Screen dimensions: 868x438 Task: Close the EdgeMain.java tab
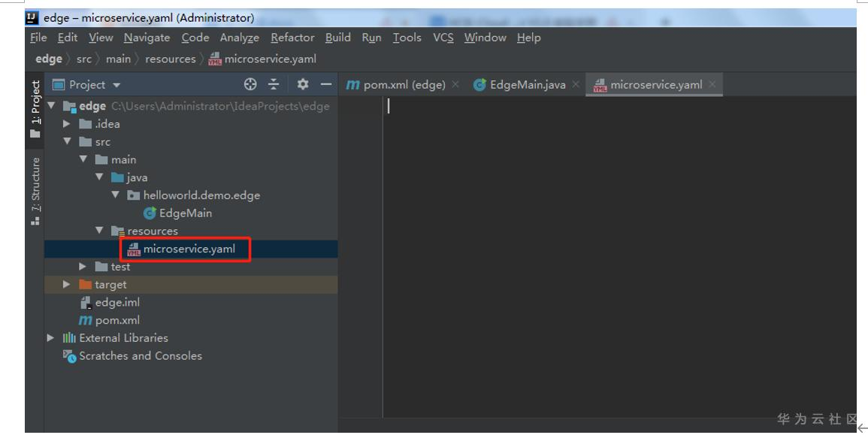click(576, 84)
